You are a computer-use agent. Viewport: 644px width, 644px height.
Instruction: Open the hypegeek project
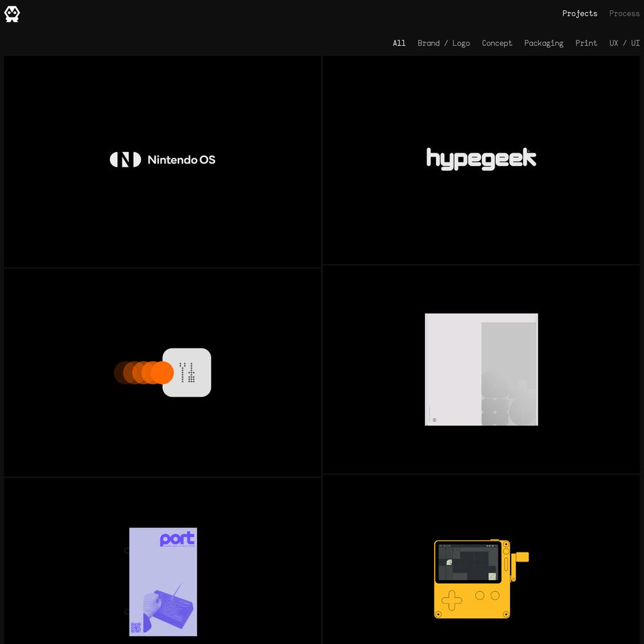click(481, 160)
